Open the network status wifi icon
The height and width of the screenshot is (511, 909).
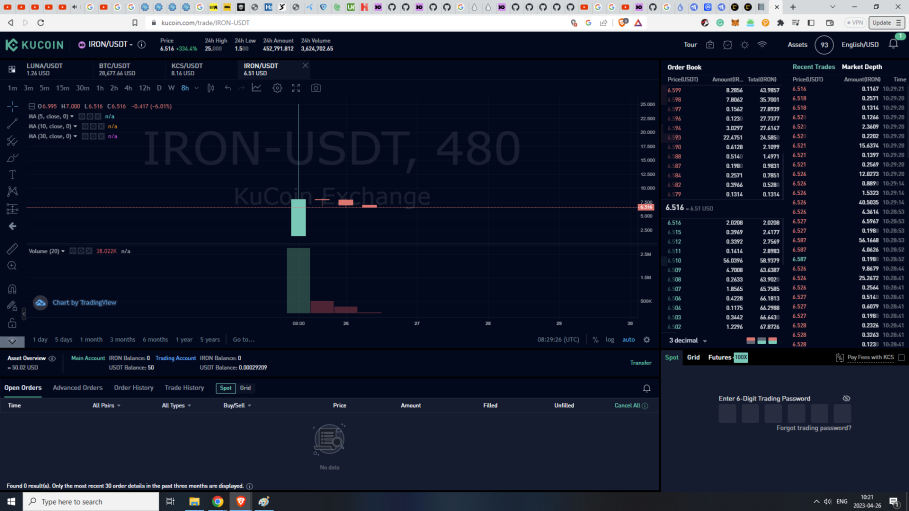pyautogui.click(x=762, y=45)
